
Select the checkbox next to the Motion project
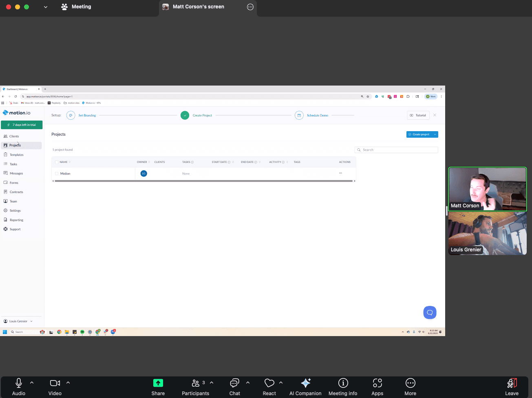pos(56,173)
